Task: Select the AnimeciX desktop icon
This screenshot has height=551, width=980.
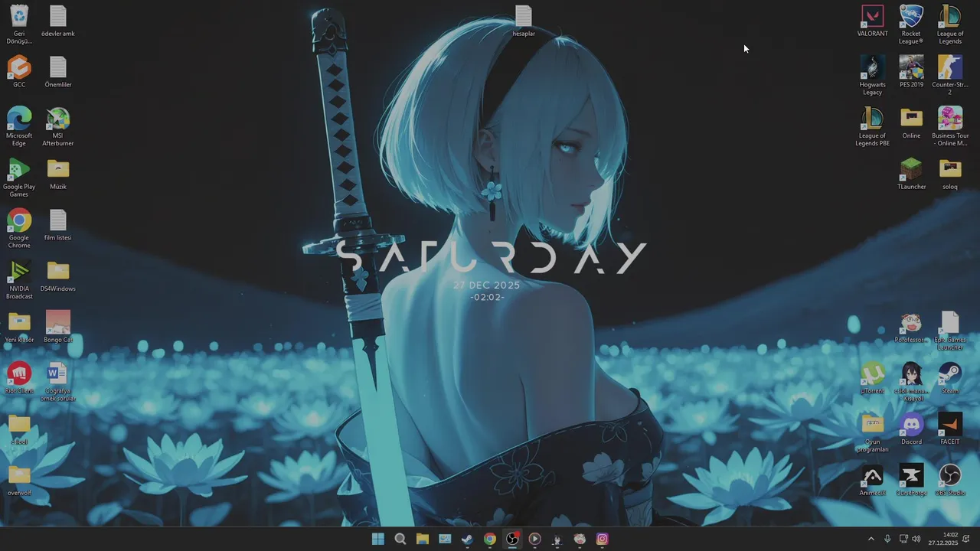Action: [873, 480]
